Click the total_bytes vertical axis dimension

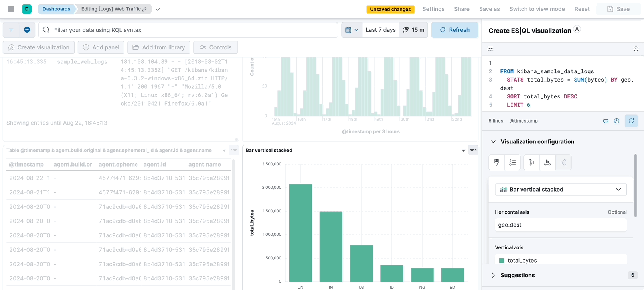point(561,260)
